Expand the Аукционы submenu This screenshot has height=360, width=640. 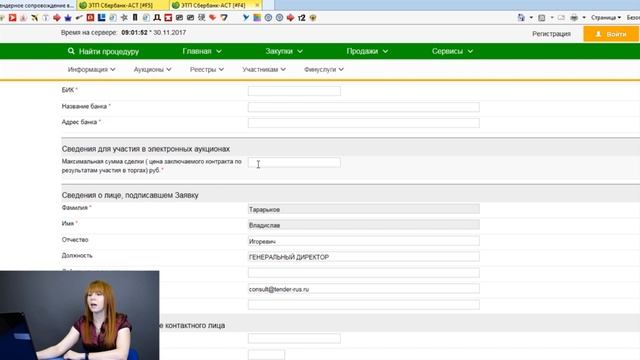coord(152,69)
